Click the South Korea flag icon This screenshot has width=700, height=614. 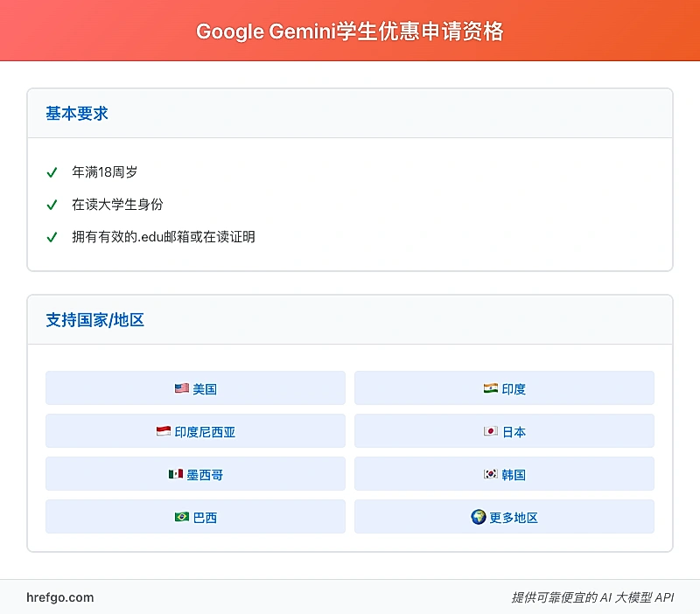491,474
